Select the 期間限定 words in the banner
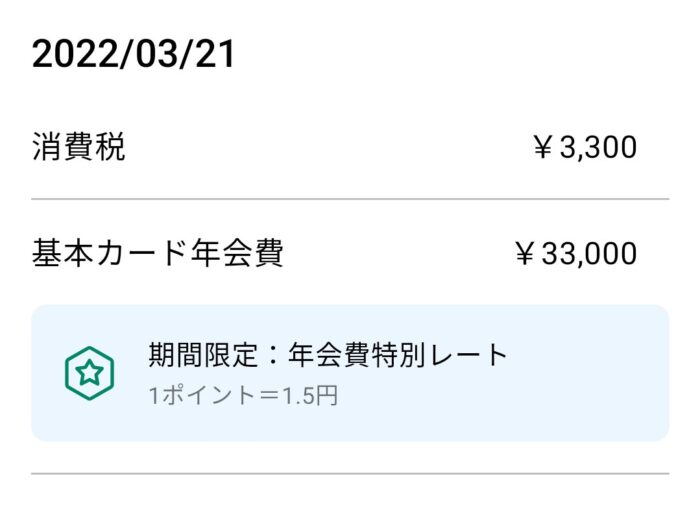 pyautogui.click(x=203, y=355)
